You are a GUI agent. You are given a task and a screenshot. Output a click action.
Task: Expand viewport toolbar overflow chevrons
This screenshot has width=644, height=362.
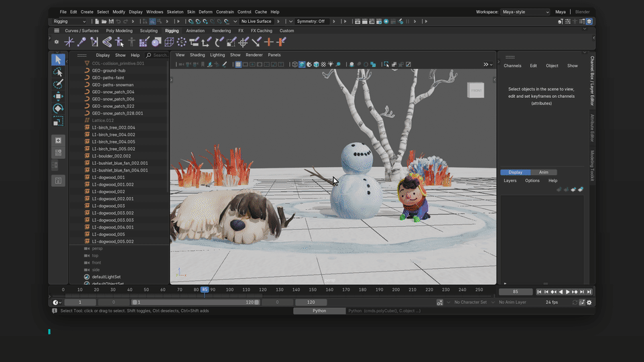tap(488, 64)
